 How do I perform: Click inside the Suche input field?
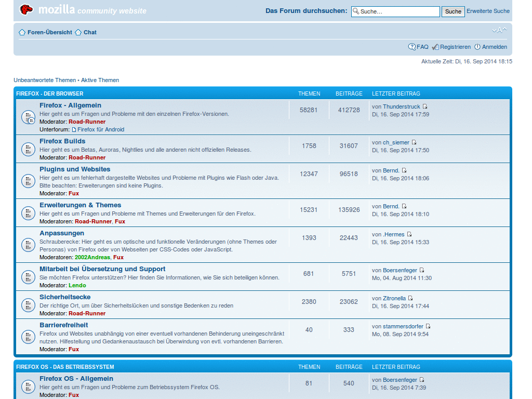395,11
